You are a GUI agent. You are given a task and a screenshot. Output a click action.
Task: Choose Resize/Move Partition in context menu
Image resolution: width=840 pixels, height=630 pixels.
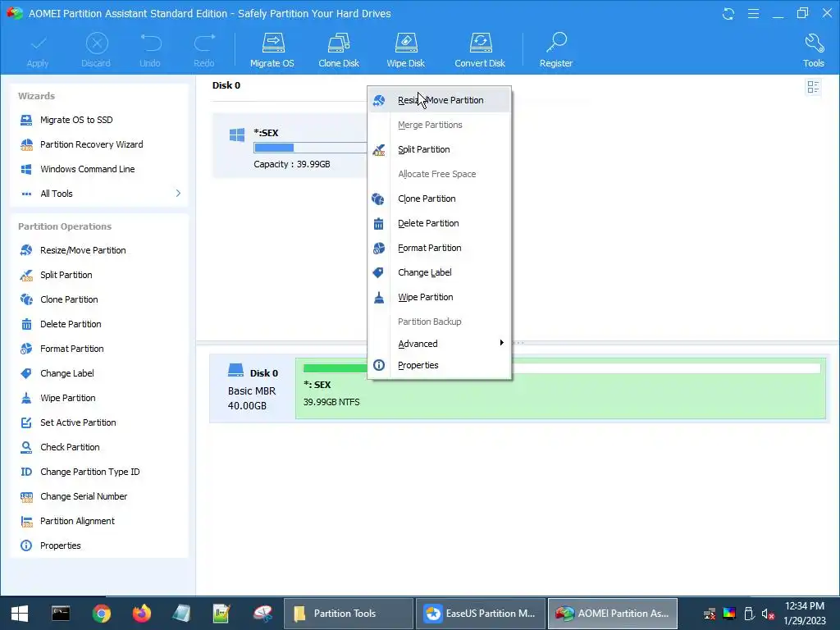tap(440, 100)
